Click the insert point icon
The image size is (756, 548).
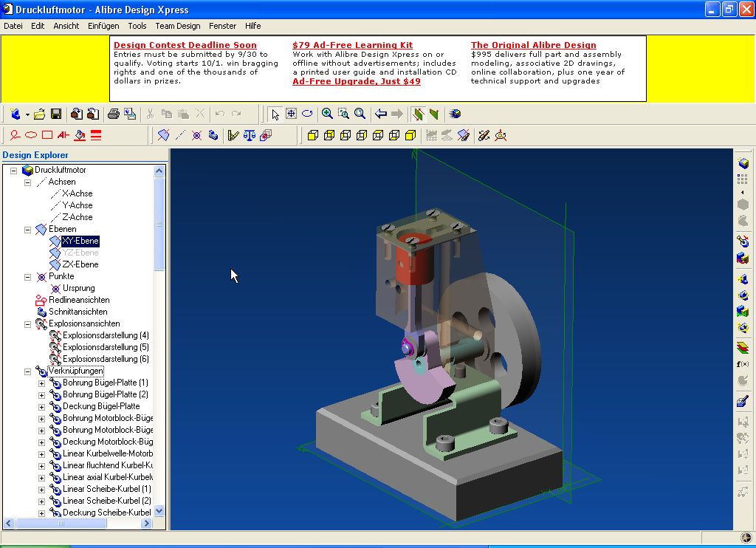coord(196,136)
